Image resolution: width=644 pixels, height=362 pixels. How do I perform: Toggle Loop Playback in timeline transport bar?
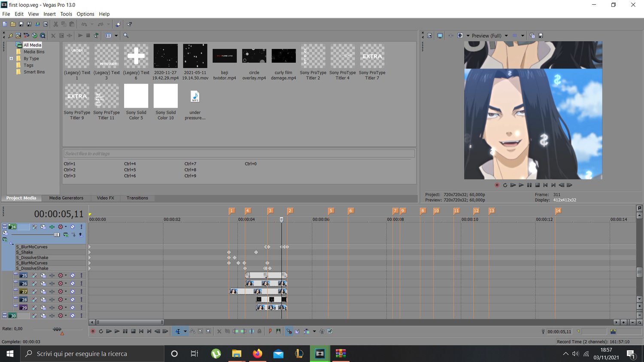(101, 331)
